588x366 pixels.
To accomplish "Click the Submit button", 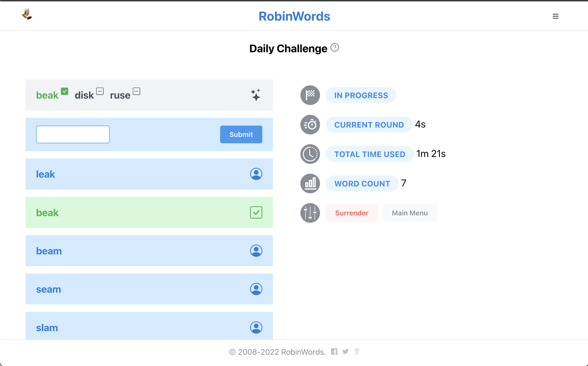I will coord(241,134).
